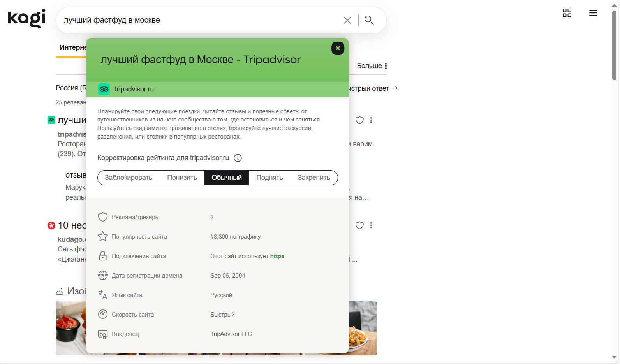This screenshot has width=620, height=364.
Task: Click the Tripadvisor owl favicon in popup
Action: coord(104,89)
